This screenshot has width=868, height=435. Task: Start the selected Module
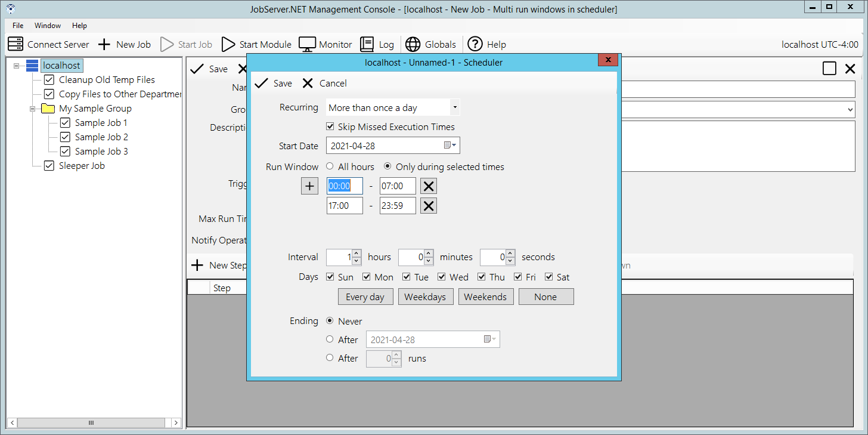pyautogui.click(x=256, y=44)
